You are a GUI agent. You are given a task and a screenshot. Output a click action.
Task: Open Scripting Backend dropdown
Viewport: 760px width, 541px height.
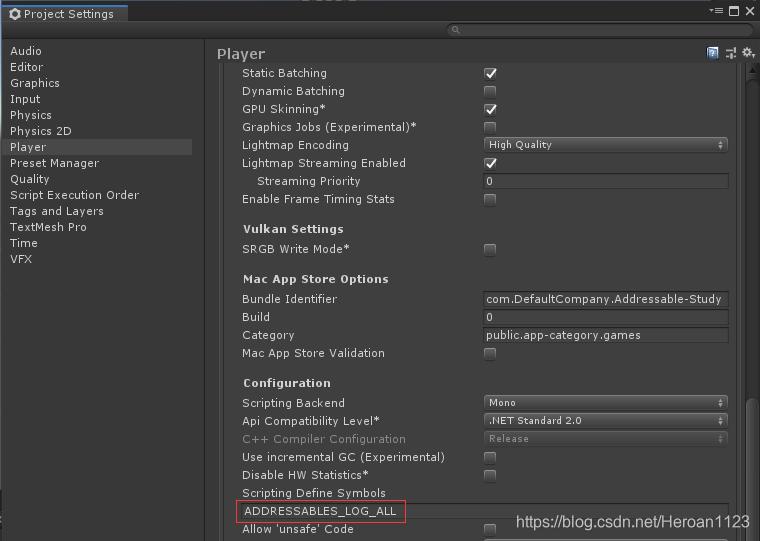(605, 403)
